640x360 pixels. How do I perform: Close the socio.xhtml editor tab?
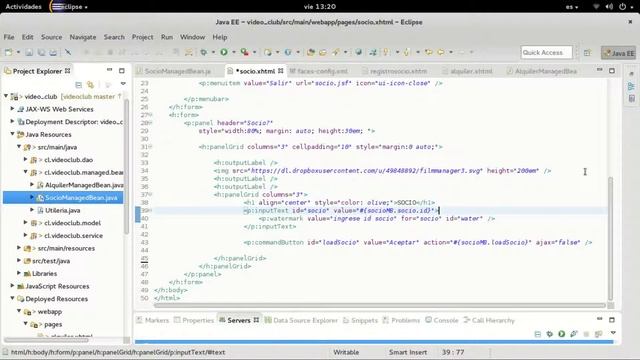tap(281, 71)
